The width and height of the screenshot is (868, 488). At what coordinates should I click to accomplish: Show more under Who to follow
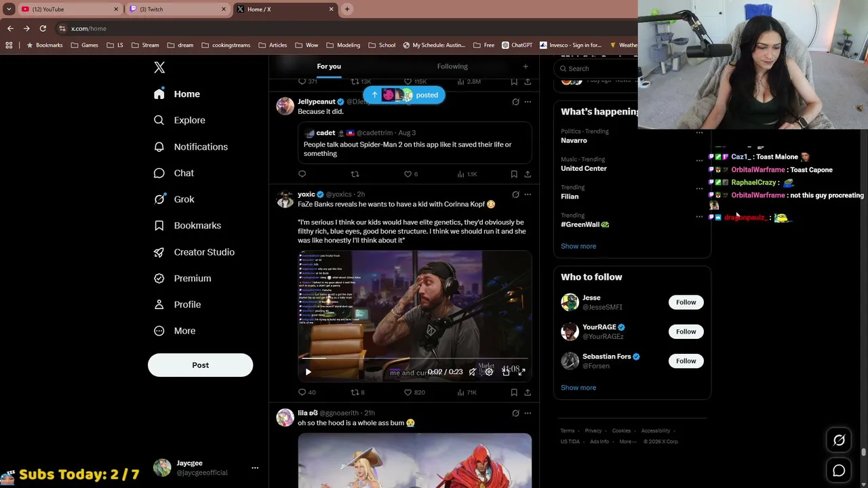coord(578,388)
